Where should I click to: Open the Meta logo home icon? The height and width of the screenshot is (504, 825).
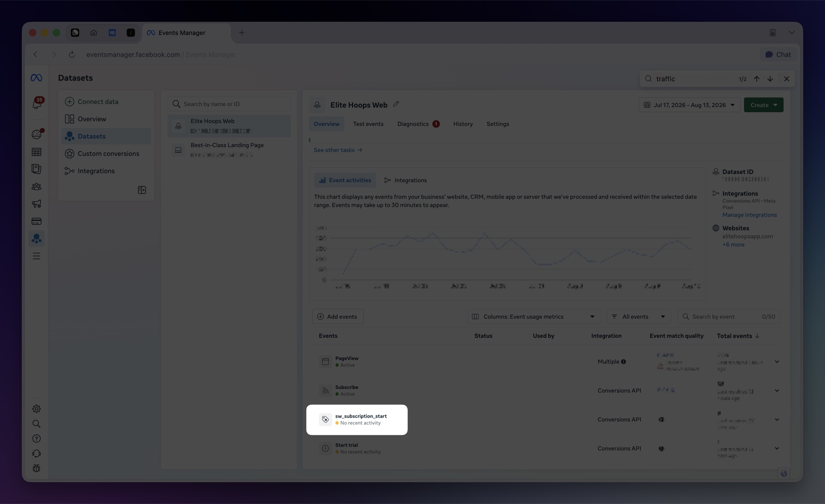pyautogui.click(x=36, y=78)
